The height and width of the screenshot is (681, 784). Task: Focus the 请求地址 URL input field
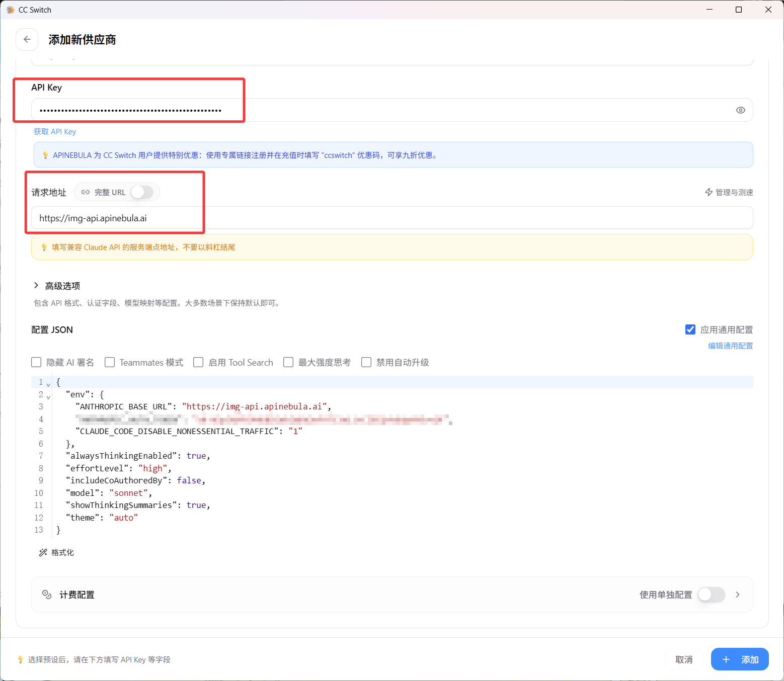click(392, 218)
